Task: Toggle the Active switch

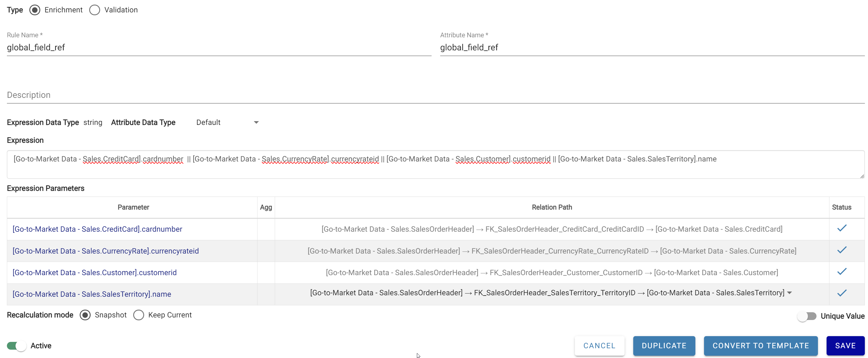Action: tap(16, 346)
